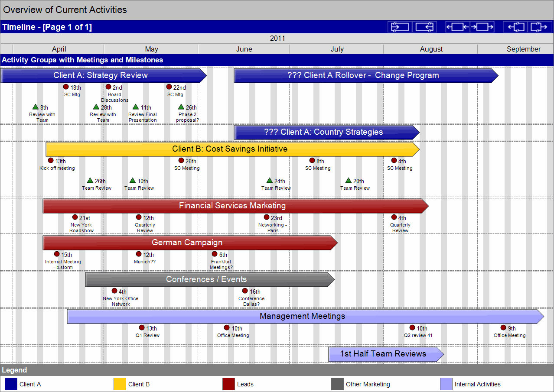The height and width of the screenshot is (392, 554).
Task: Click the August 4th Quarterly Review marker
Action: [x=394, y=217]
